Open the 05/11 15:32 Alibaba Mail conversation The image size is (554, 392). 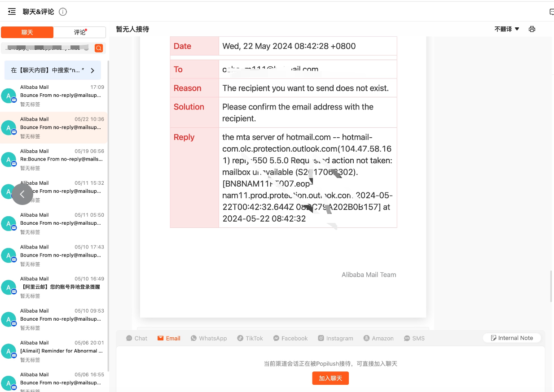(53, 191)
